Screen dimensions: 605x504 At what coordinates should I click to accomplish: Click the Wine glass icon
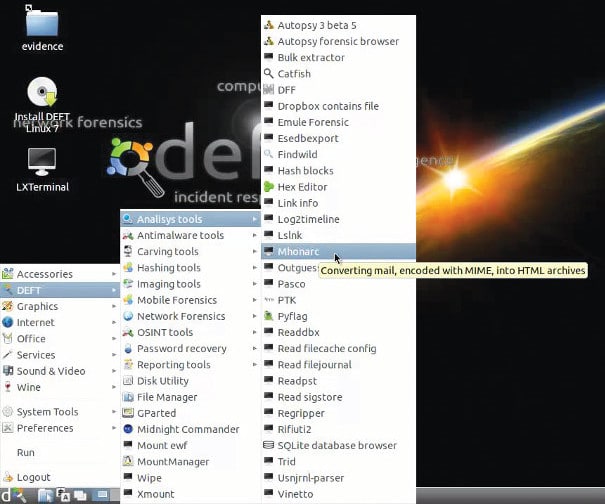pos(7,387)
